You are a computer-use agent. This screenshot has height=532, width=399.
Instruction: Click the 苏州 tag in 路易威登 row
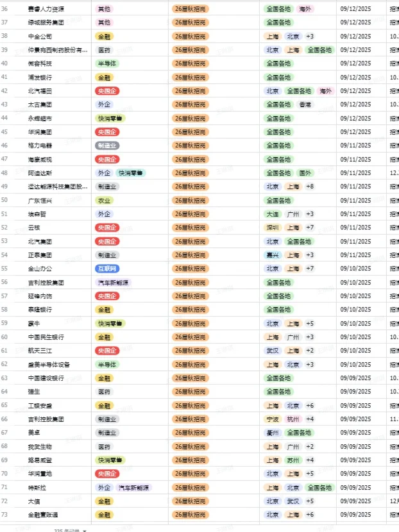click(293, 460)
